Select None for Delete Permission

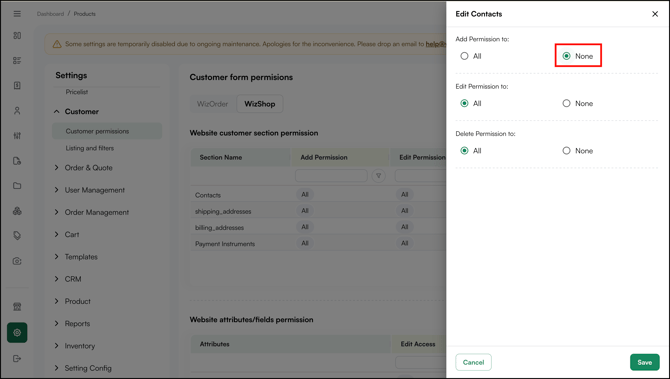[x=566, y=151]
